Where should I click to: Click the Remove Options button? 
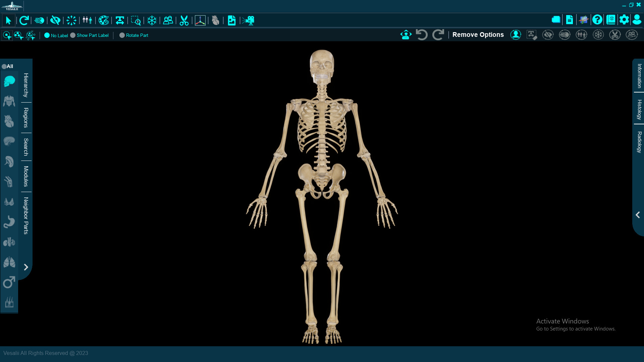pos(478,35)
